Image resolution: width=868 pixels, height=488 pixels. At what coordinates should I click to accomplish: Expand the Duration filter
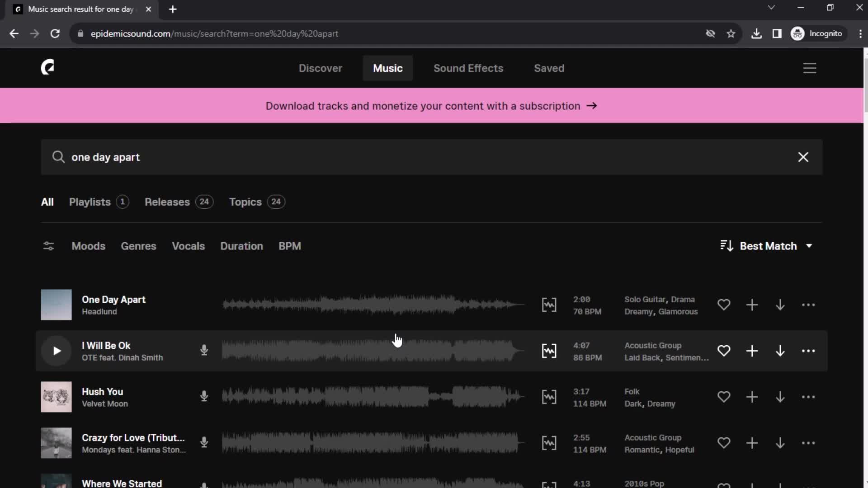pyautogui.click(x=241, y=246)
